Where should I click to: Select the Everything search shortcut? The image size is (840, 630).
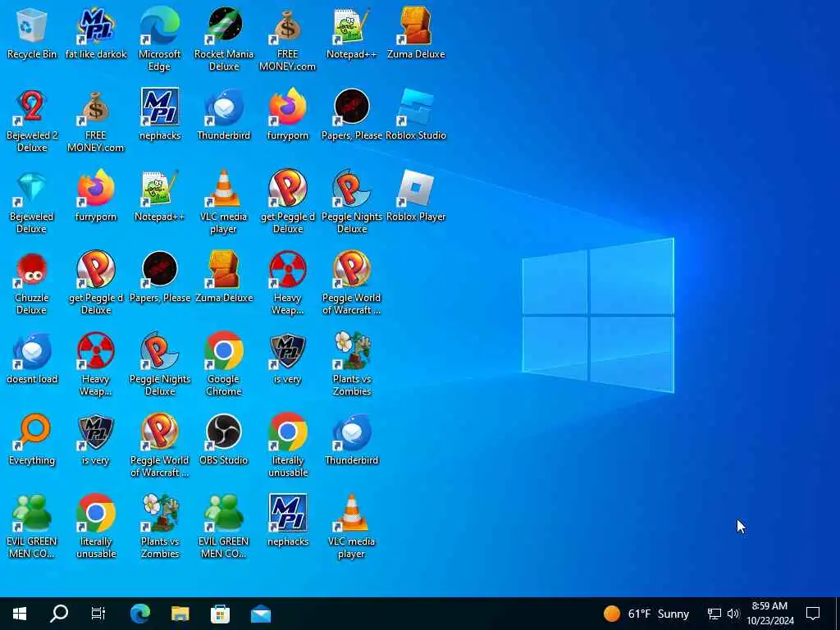pos(32,440)
